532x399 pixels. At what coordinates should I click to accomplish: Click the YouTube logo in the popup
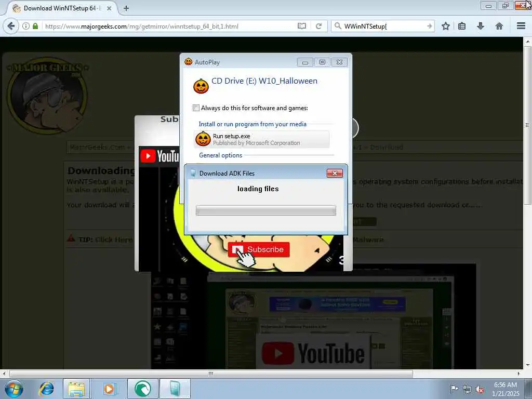tap(159, 156)
